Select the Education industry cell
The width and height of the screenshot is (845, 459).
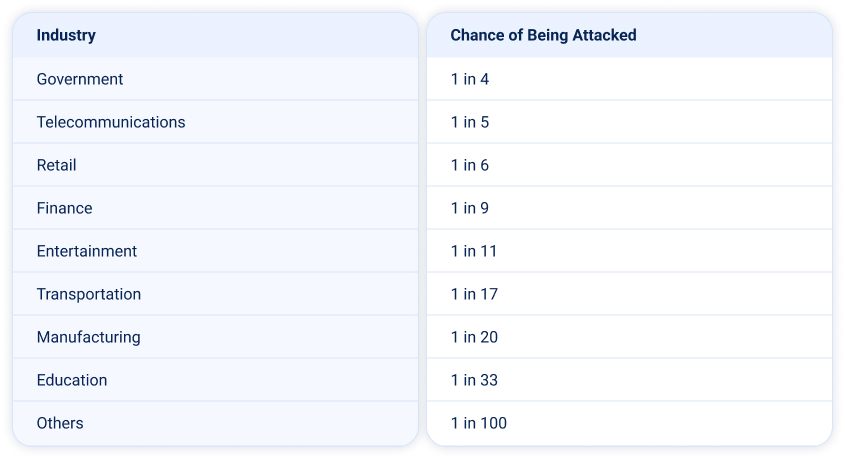tap(72, 380)
